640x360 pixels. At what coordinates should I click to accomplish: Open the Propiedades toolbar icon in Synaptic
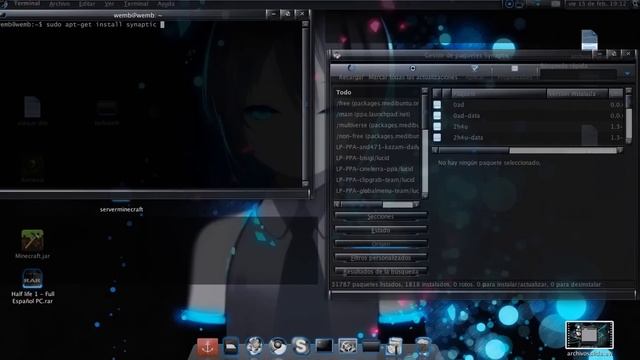[x=514, y=68]
